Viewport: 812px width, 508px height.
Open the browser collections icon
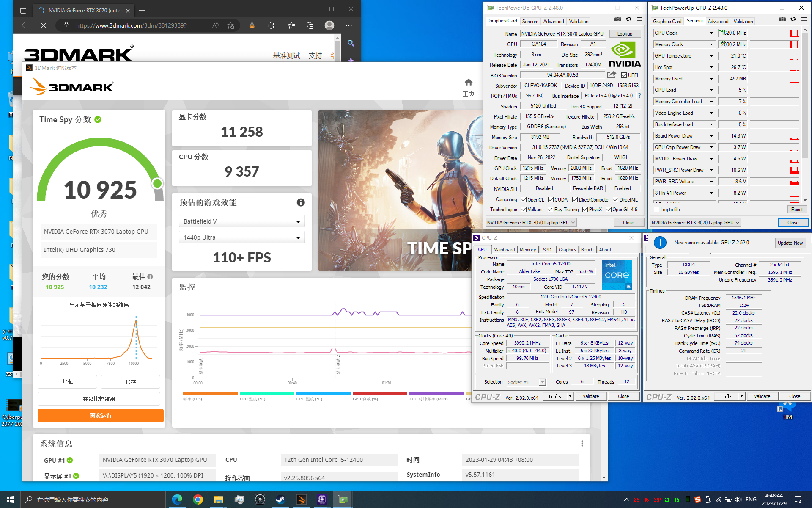pos(310,25)
